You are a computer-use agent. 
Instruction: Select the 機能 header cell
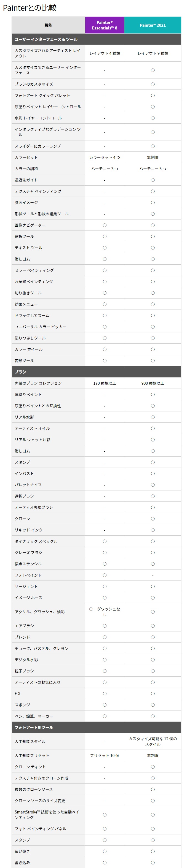[48, 25]
